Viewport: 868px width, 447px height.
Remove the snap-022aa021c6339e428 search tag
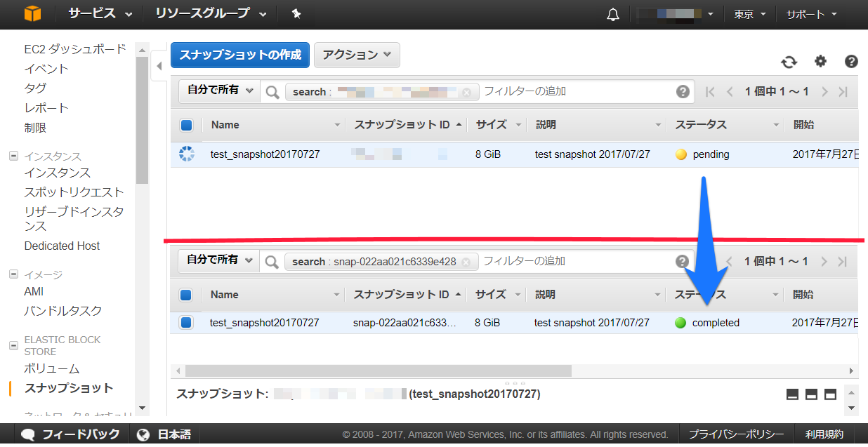click(x=466, y=262)
